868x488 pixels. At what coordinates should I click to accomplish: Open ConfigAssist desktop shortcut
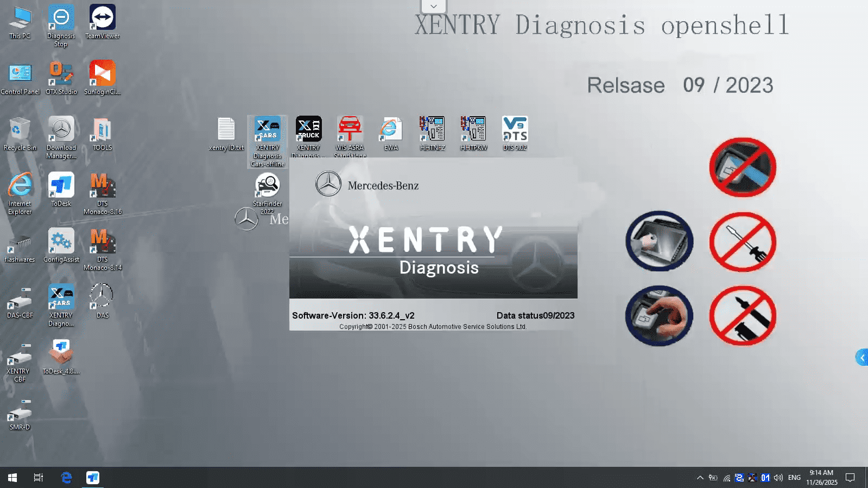(61, 242)
